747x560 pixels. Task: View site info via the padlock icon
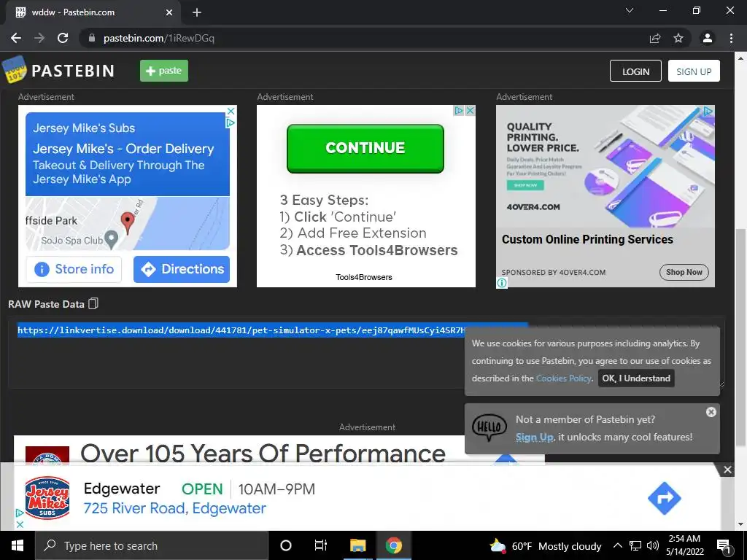(92, 38)
